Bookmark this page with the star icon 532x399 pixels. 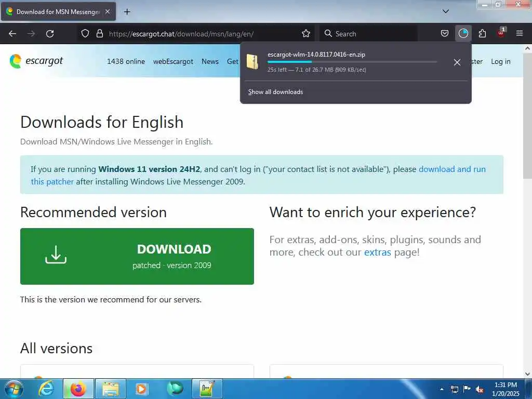point(305,34)
